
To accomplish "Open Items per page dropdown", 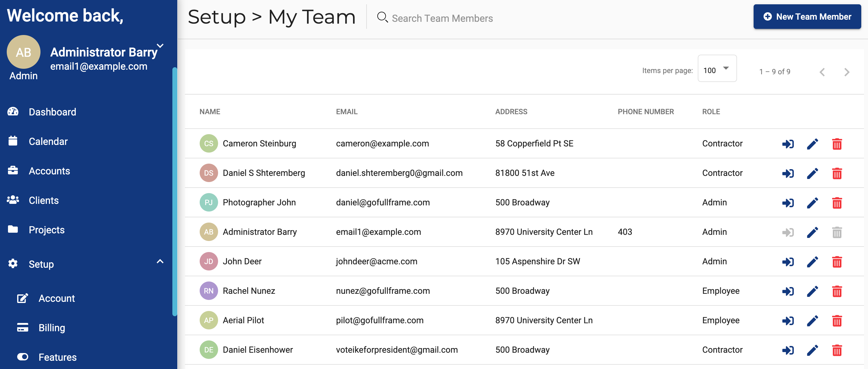I will click(717, 68).
